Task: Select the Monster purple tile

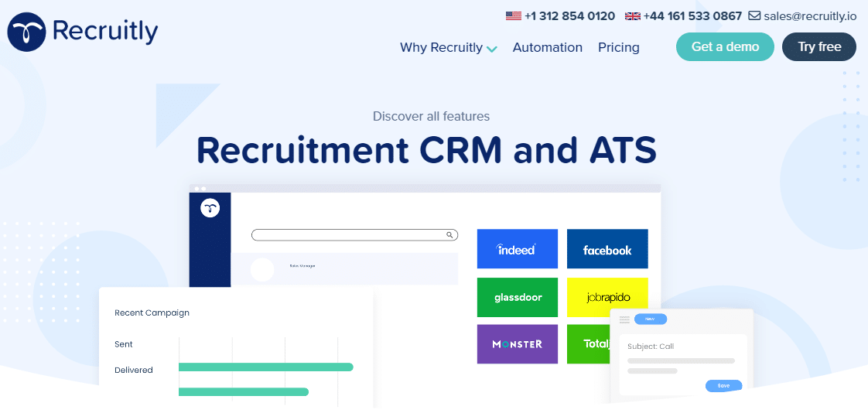Action: 517,343
